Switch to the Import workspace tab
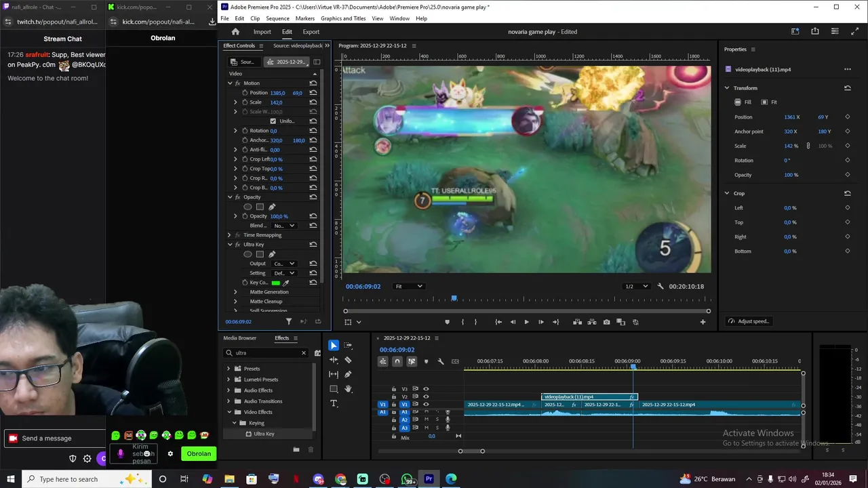868x488 pixels. [x=262, y=32]
